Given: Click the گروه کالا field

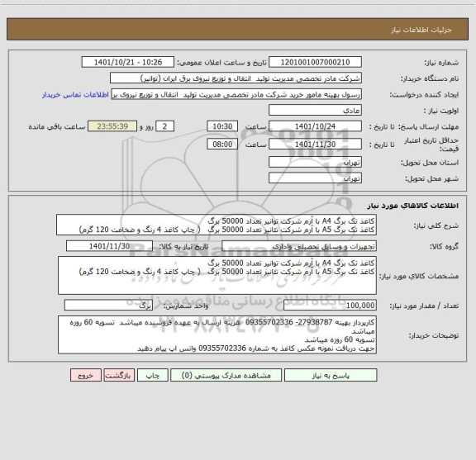Looking at the screenshot, I should click(299, 246).
